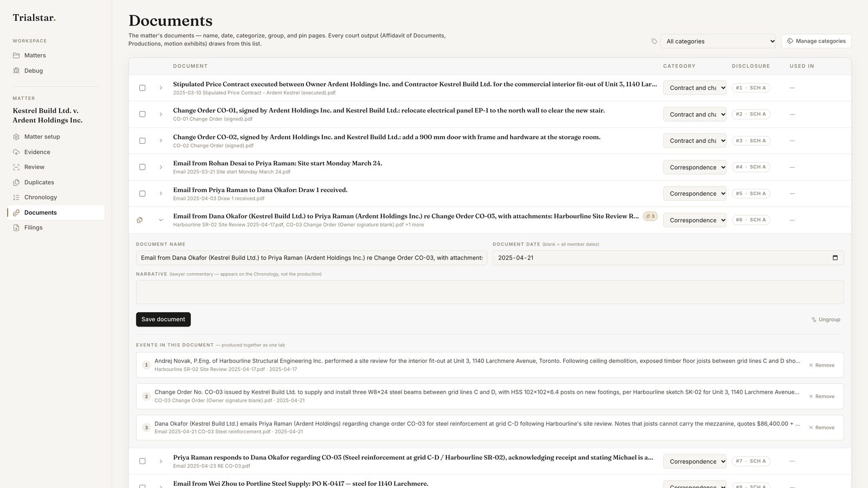Open the Chronology section icon
This screenshot has width=868, height=488.
coord(16,197)
